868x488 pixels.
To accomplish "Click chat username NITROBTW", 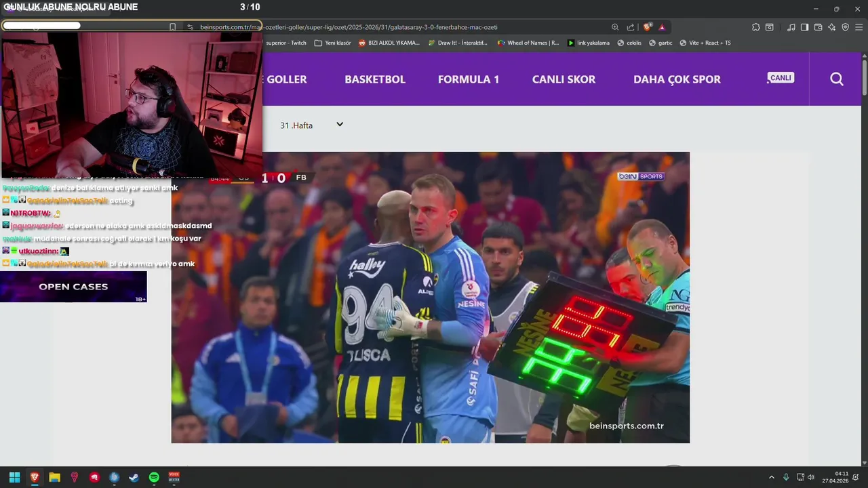I will click(x=31, y=213).
